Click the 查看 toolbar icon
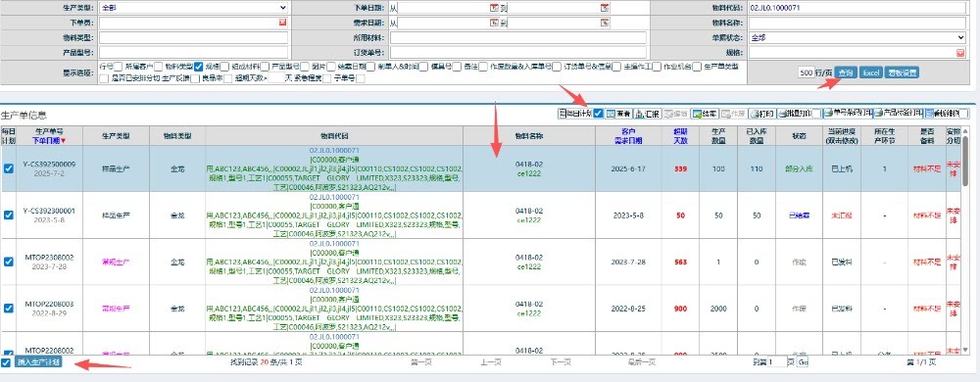 [x=610, y=114]
